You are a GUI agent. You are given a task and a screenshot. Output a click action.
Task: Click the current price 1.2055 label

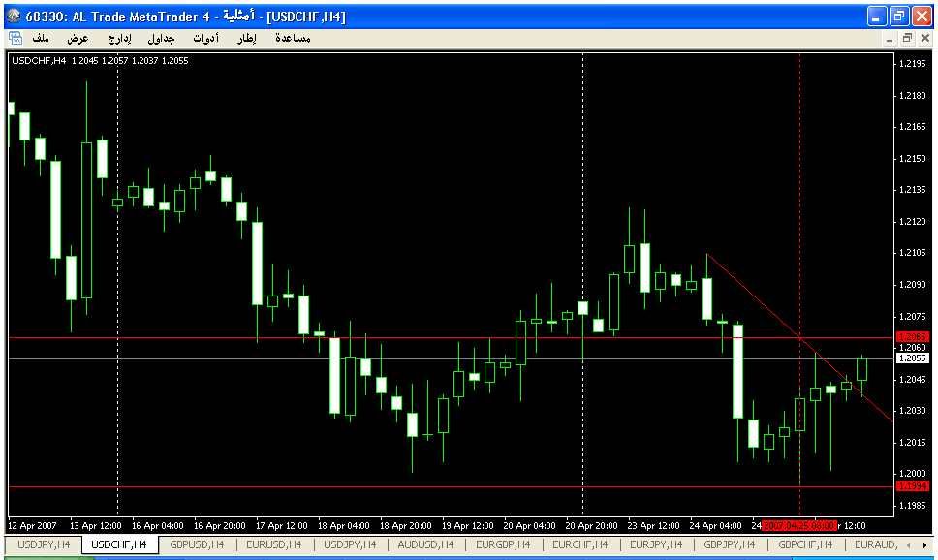pyautogui.click(x=912, y=358)
